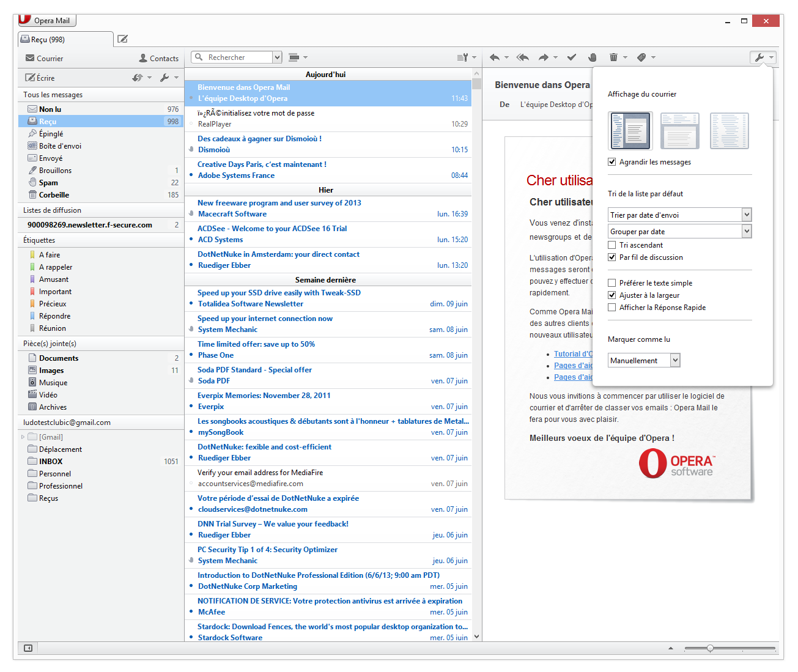The height and width of the screenshot is (672, 798).
Task: Open ACDSee 16 Trial welcome message
Action: click(x=328, y=234)
